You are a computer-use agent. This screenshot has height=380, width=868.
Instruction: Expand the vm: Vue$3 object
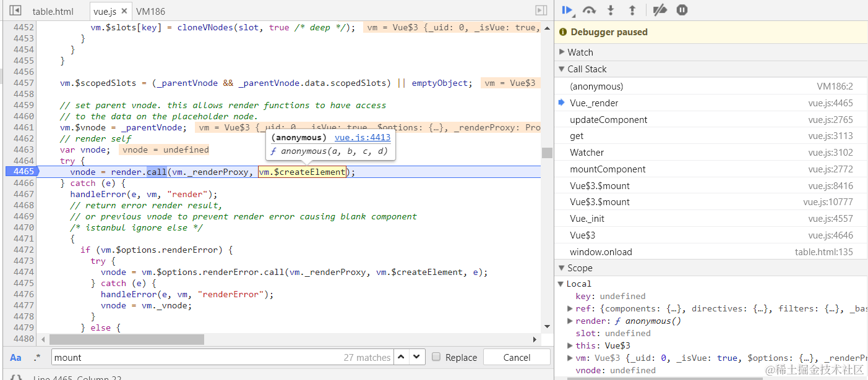(x=570, y=358)
